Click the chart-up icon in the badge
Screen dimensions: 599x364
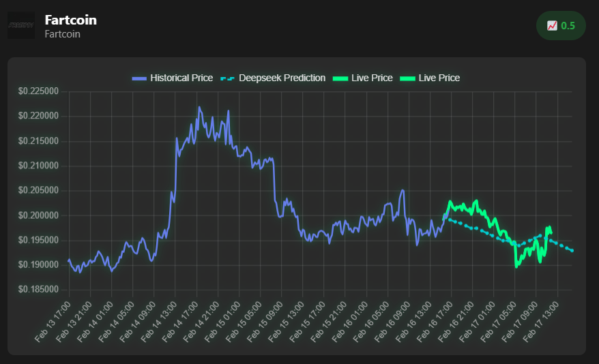tap(552, 26)
